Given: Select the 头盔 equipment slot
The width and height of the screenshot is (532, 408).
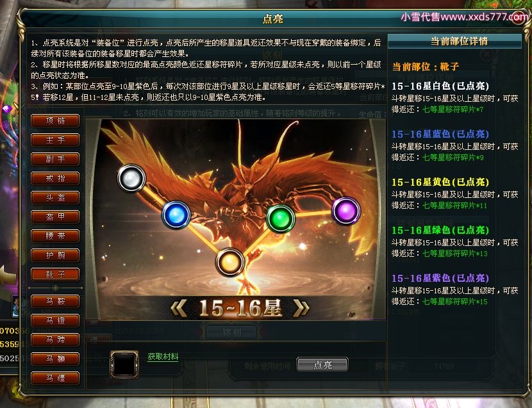Looking at the screenshot, I should tap(55, 197).
